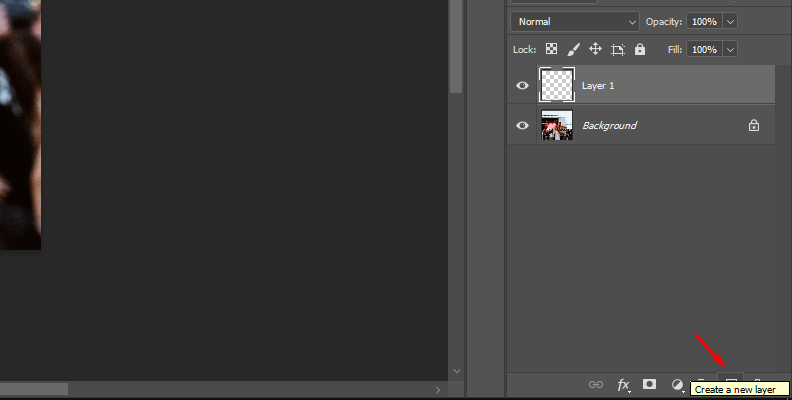This screenshot has width=792, height=400.
Task: Open the Opacity slider dropdown arrow
Action: (730, 22)
